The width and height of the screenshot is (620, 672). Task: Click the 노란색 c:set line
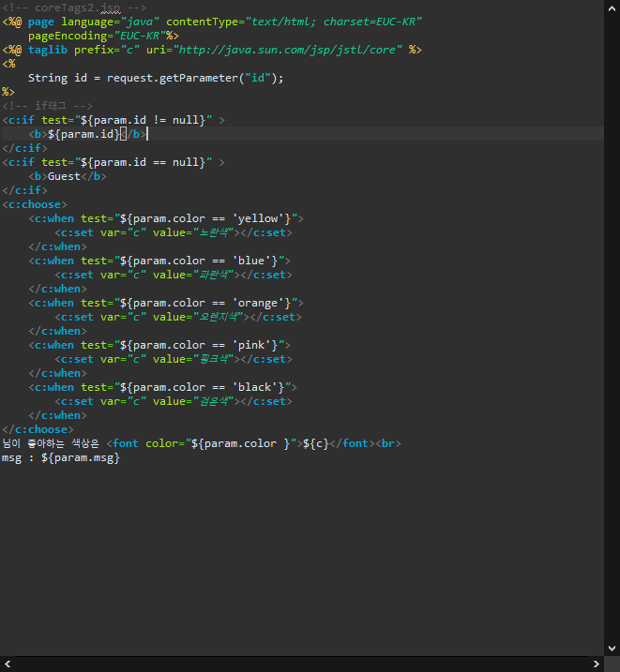click(x=174, y=232)
